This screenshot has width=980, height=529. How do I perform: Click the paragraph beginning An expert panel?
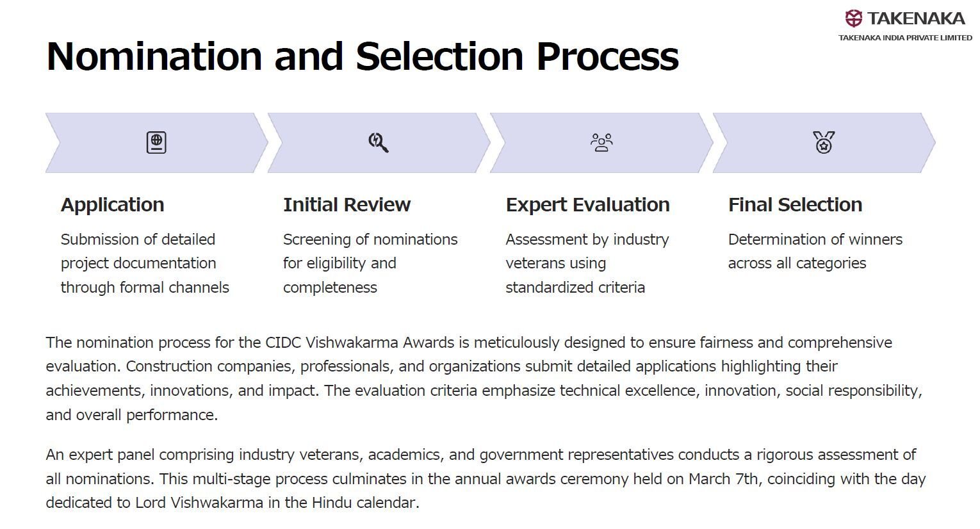[486, 479]
